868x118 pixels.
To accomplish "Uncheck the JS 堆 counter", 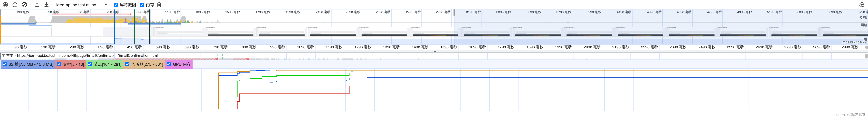I will [x=5, y=64].
